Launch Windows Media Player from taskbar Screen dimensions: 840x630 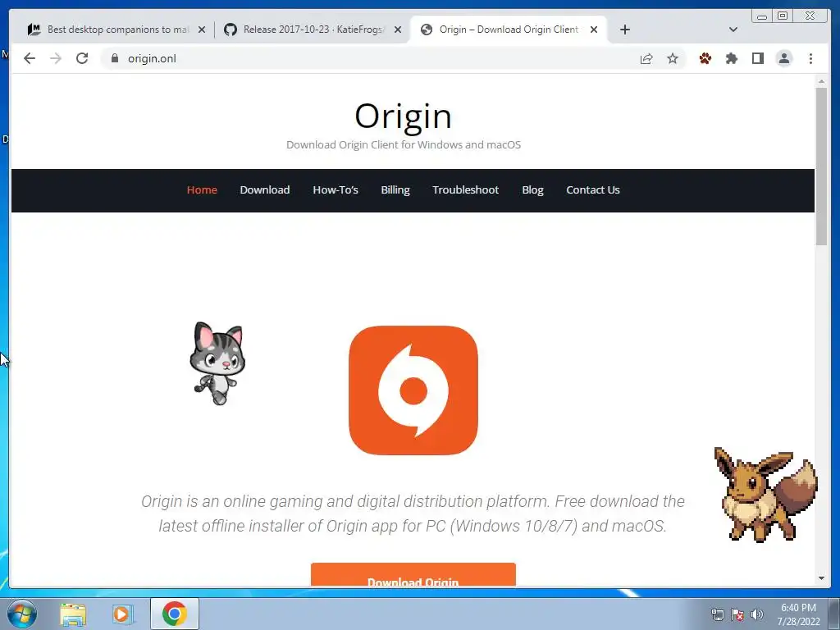click(122, 614)
